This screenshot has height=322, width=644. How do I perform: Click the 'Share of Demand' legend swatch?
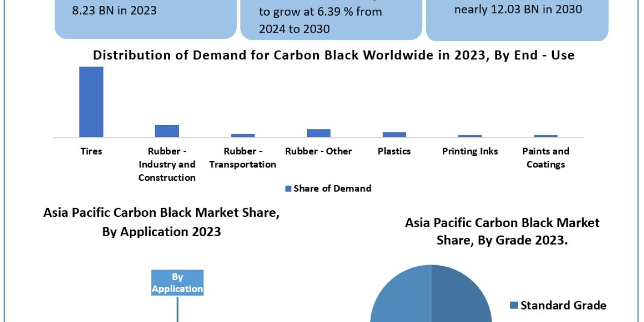[x=288, y=188]
